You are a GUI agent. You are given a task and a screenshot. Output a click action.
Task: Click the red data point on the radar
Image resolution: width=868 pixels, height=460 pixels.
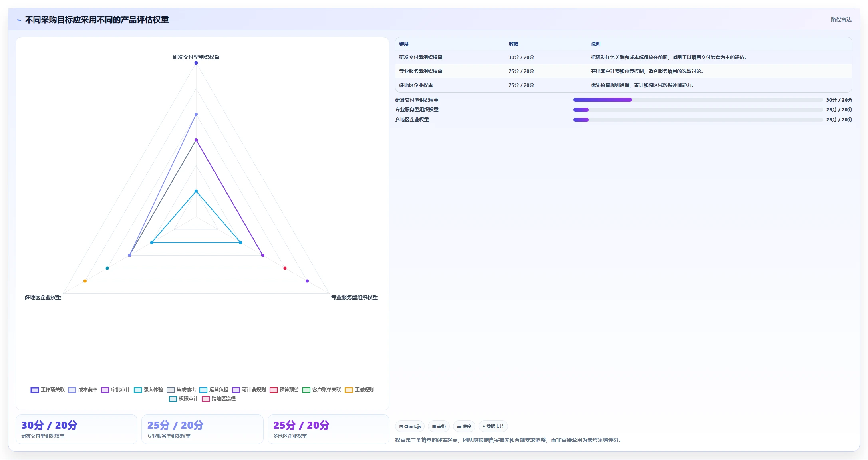(x=285, y=268)
